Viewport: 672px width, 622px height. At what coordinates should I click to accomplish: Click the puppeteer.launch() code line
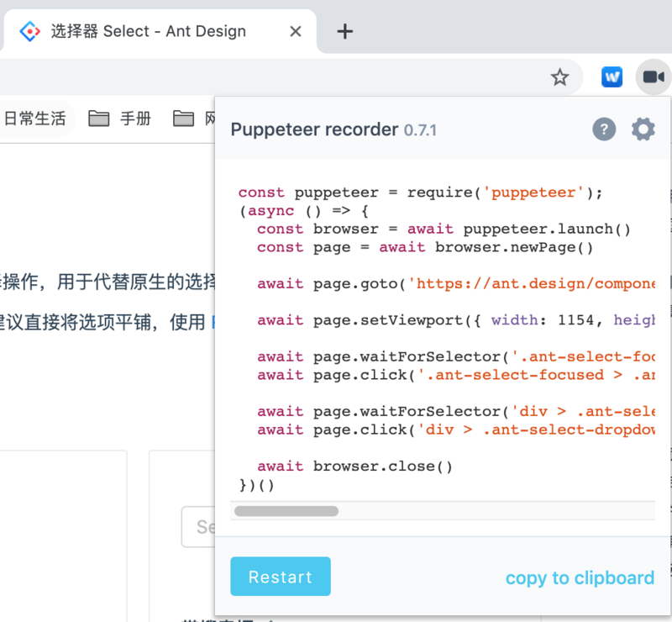[x=444, y=229]
